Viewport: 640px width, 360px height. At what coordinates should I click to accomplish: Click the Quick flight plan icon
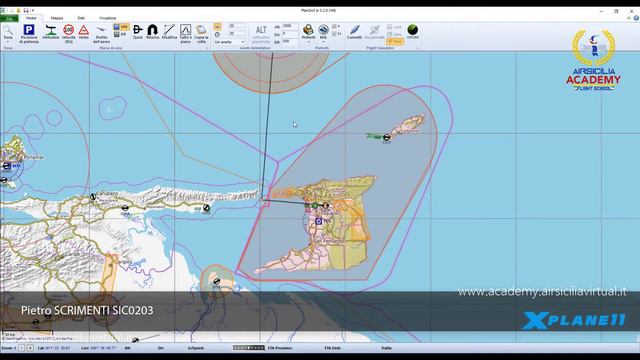click(x=138, y=29)
